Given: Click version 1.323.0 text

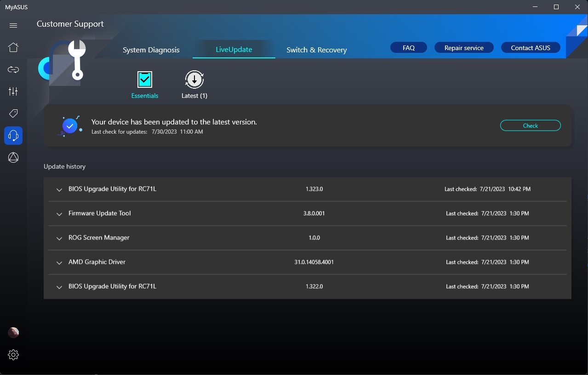Looking at the screenshot, I should 314,189.
